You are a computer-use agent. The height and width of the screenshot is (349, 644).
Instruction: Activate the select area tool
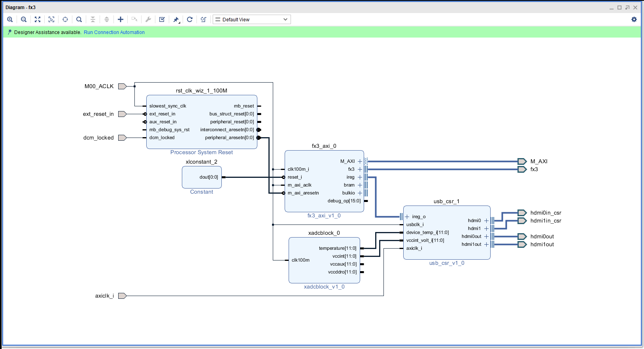[x=51, y=19]
